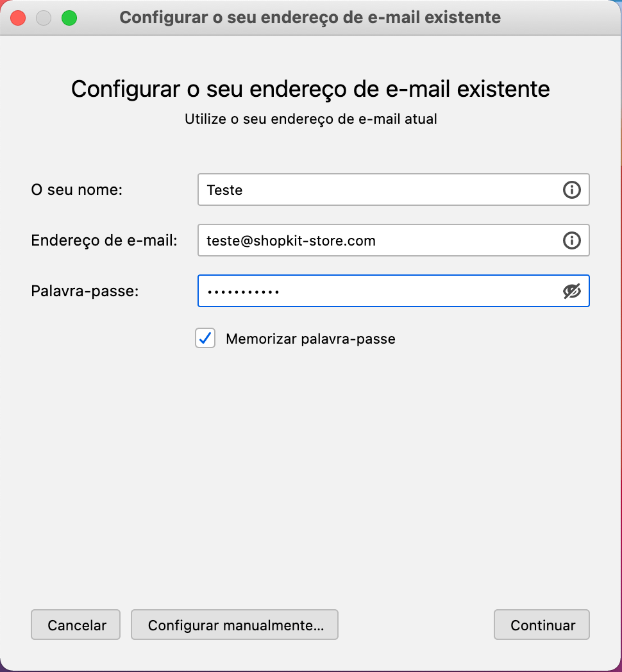
Task: Click the grey minimize window button
Action: coord(44,18)
